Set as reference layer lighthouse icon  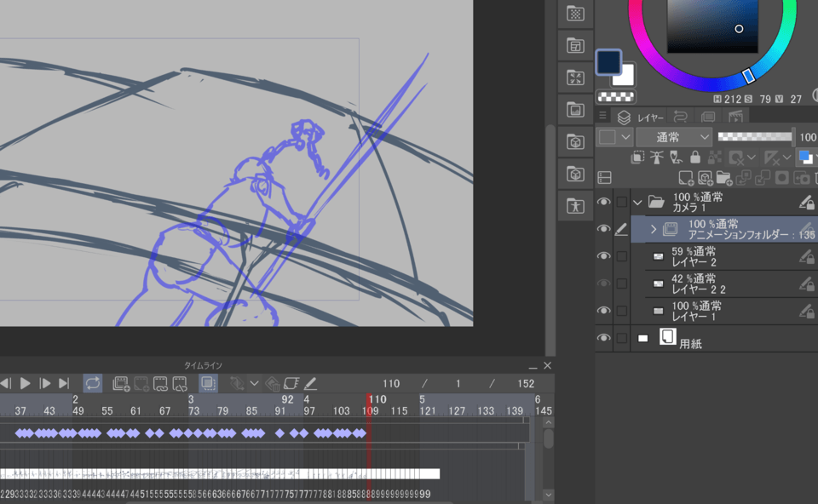657,157
